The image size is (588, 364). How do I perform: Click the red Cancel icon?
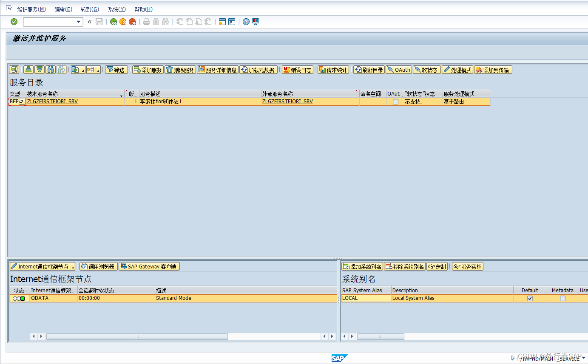click(133, 22)
